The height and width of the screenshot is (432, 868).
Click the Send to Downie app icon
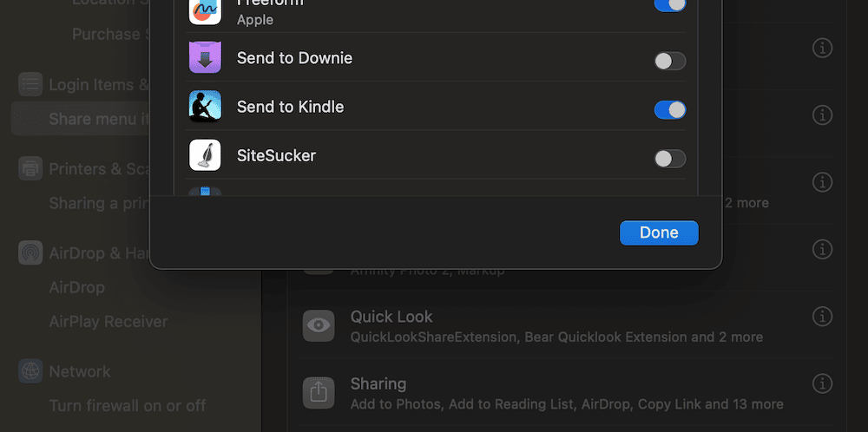[x=205, y=58]
